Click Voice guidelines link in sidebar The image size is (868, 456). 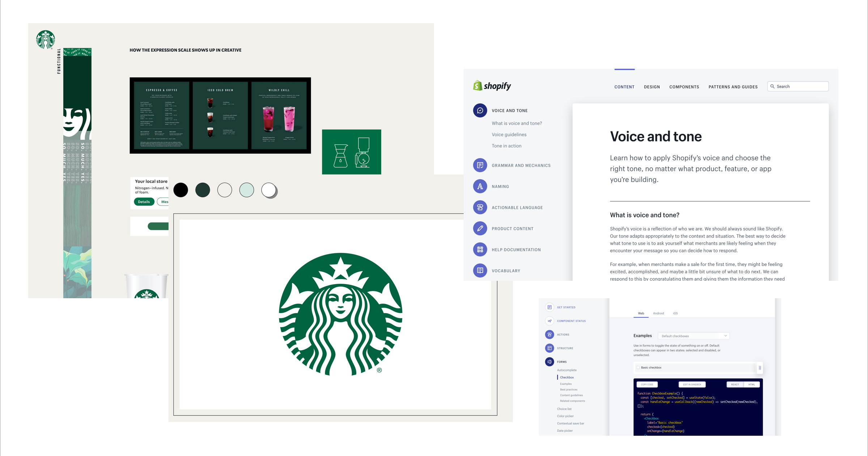tap(508, 134)
